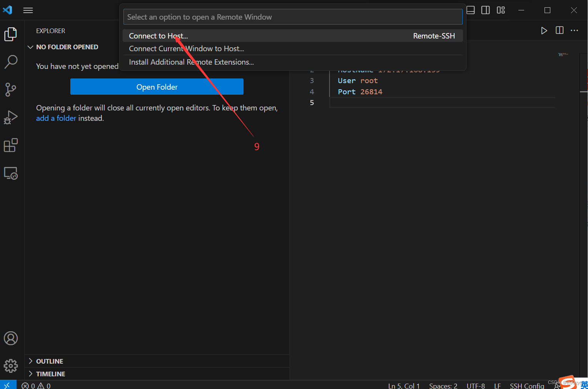
Task: Select Install Additional Remote Extensions...
Action: (293, 62)
